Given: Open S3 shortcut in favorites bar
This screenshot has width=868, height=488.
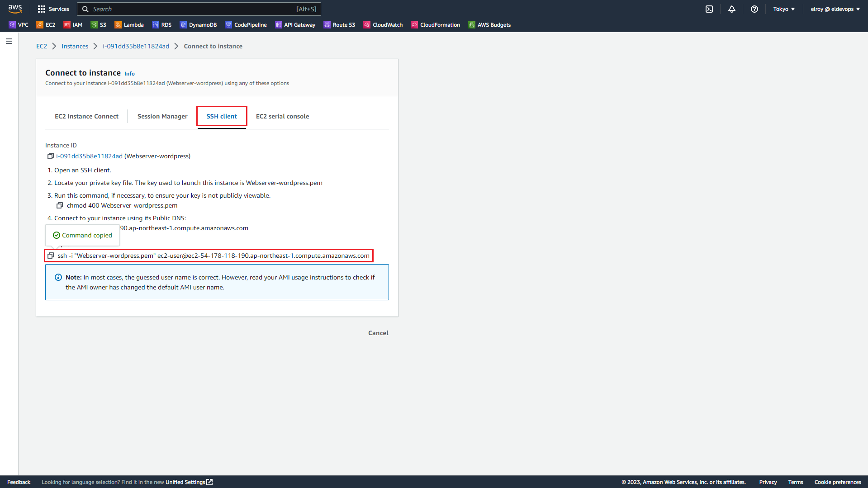Looking at the screenshot, I should pos(99,25).
